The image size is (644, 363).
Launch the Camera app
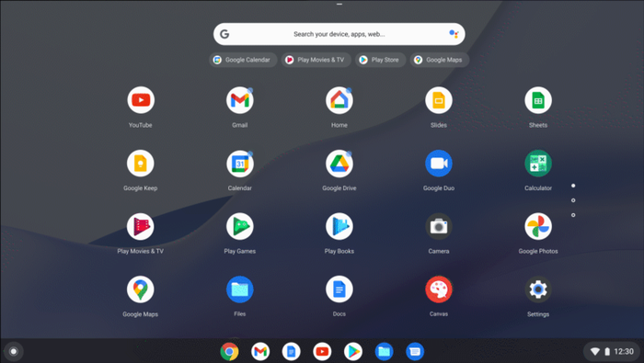pyautogui.click(x=439, y=226)
